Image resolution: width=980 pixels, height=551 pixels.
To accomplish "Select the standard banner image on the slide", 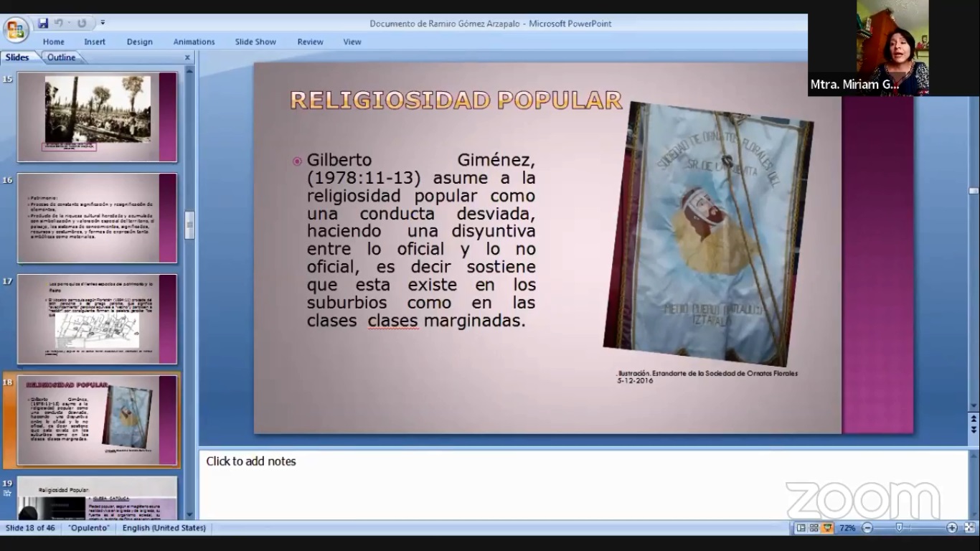I will 708,233.
